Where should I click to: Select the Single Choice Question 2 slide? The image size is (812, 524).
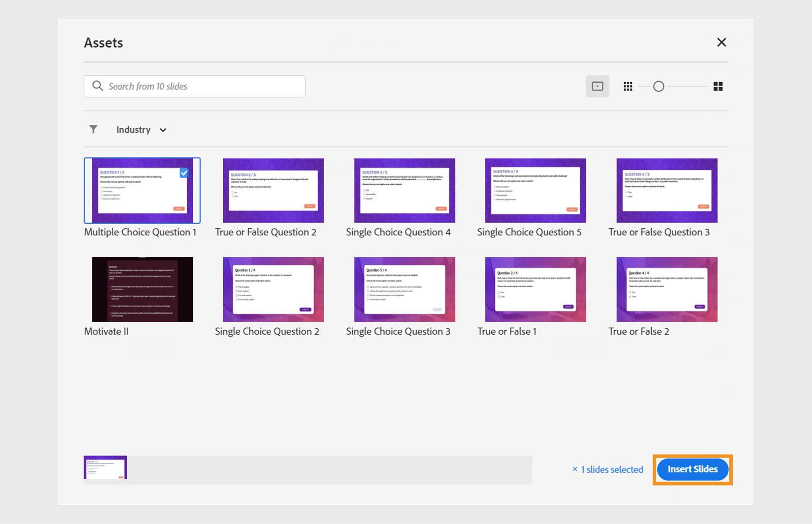click(x=273, y=289)
